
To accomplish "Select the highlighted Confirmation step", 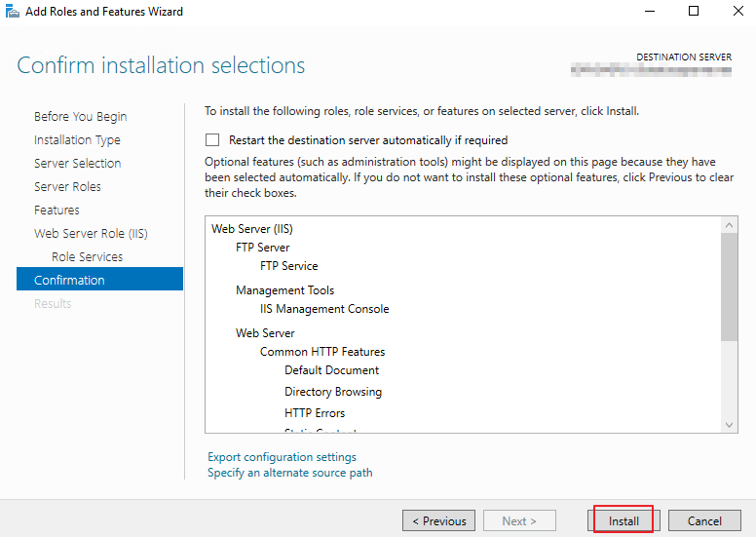I will [x=99, y=279].
